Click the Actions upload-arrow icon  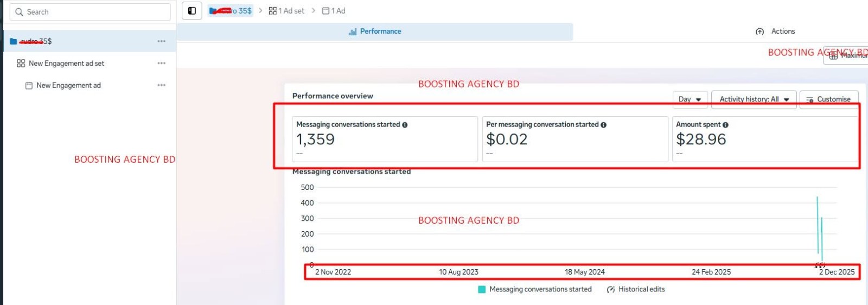click(760, 32)
